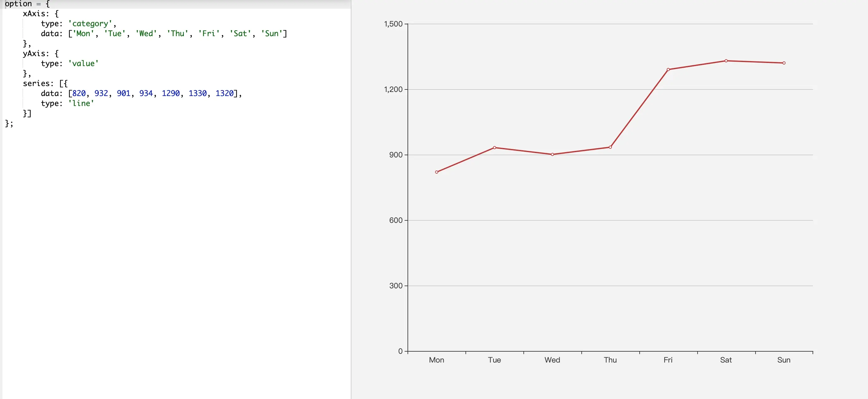868x399 pixels.
Task: Click the Thu data point marker
Action: coord(610,147)
